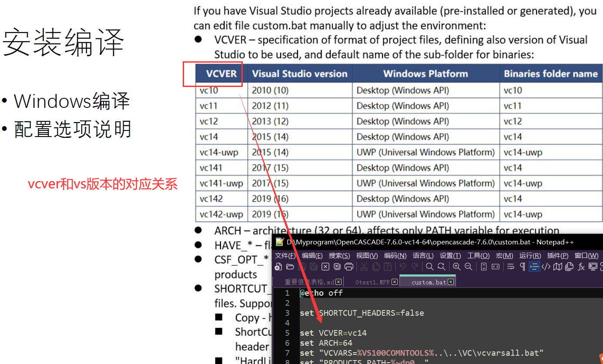Open the 设置(T) menu
Screen dimensions: 603x364
coord(450,256)
